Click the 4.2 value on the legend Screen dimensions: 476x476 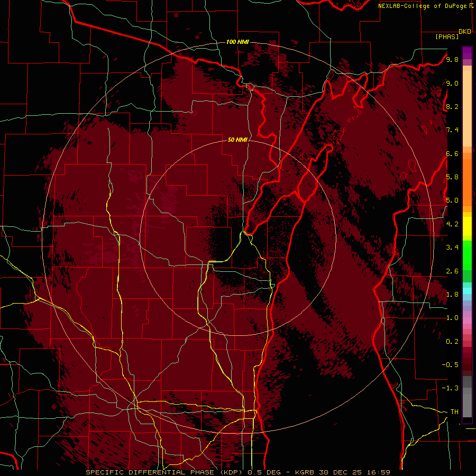tap(452, 224)
